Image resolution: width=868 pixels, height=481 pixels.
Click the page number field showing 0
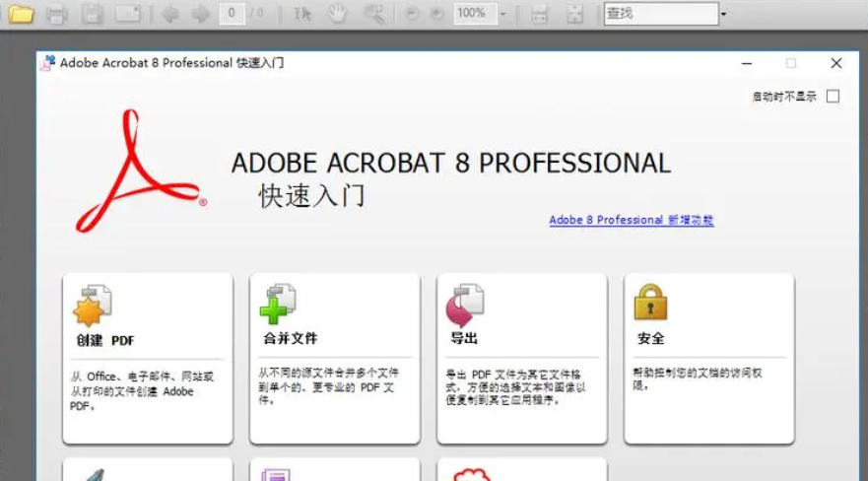[232, 13]
